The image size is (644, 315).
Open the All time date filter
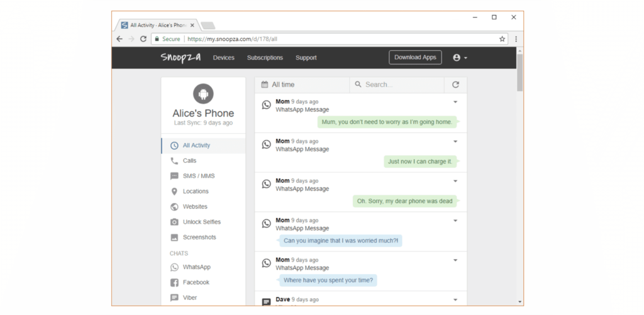pos(302,85)
